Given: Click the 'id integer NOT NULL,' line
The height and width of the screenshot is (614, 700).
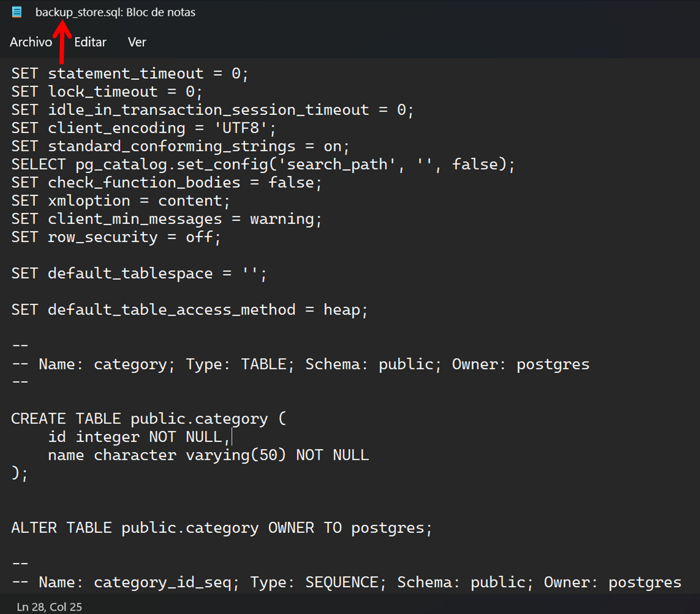Looking at the screenshot, I should pyautogui.click(x=139, y=437).
